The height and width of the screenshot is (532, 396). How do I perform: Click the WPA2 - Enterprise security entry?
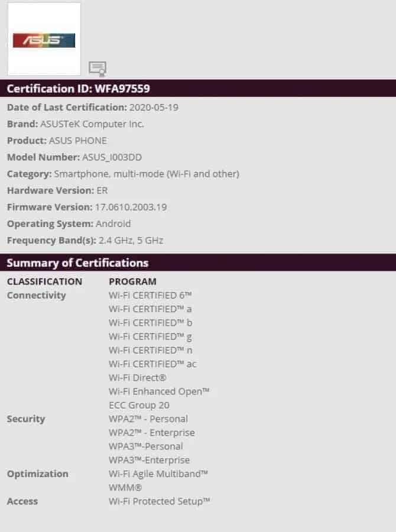pos(152,432)
